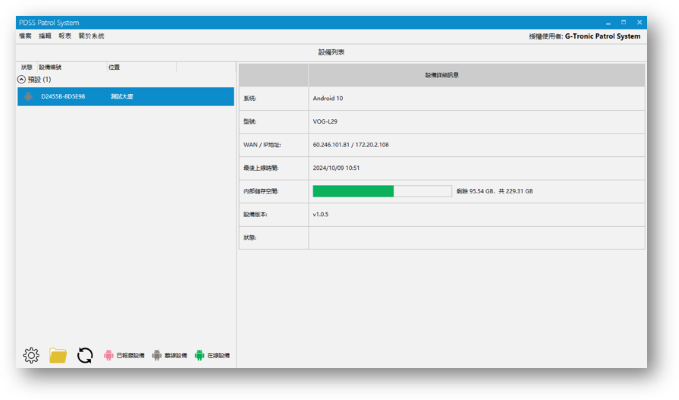Click the gray offline Android icon
The image size is (679, 400).
[x=157, y=355]
